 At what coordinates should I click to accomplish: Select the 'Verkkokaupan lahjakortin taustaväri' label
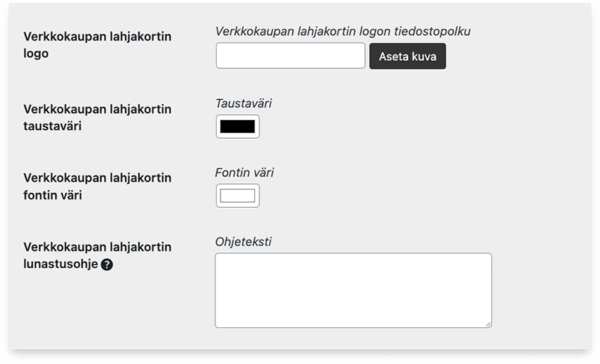click(x=97, y=118)
